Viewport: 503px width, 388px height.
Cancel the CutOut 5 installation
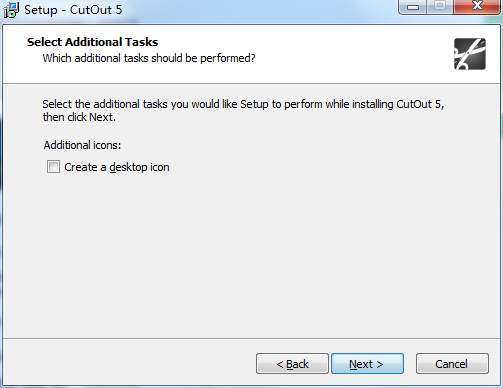coord(452,364)
